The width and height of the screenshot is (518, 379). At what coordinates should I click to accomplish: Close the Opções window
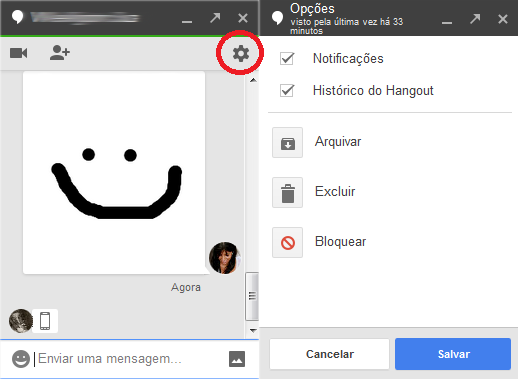tap(503, 19)
